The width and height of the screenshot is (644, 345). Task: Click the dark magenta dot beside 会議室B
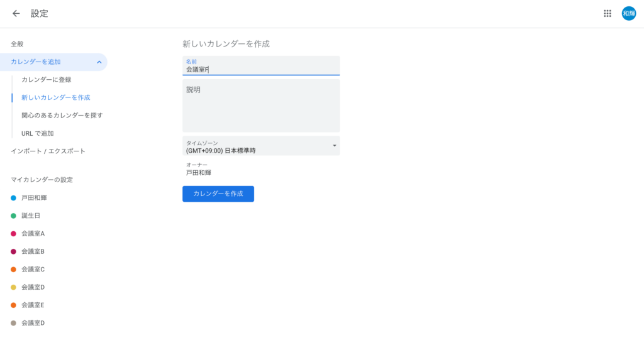point(14,251)
